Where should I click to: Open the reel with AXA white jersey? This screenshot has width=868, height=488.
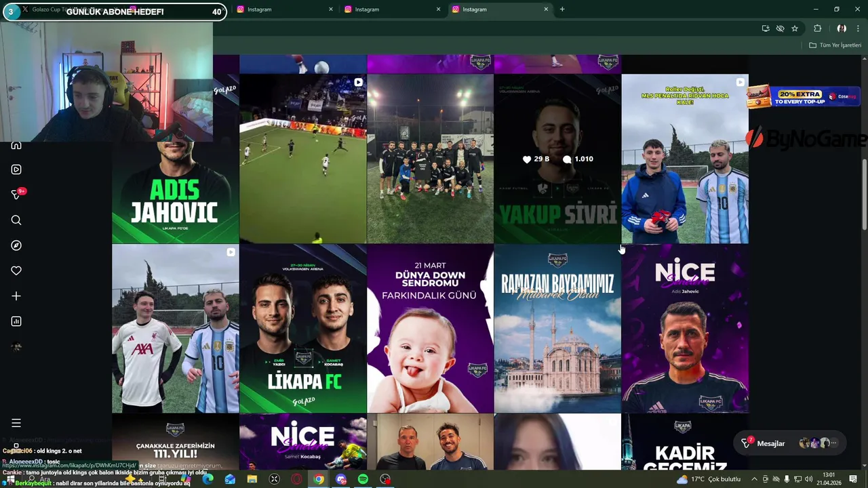coord(176,329)
